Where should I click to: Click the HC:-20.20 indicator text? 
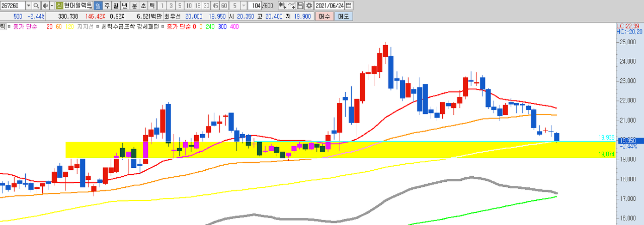coord(629,31)
